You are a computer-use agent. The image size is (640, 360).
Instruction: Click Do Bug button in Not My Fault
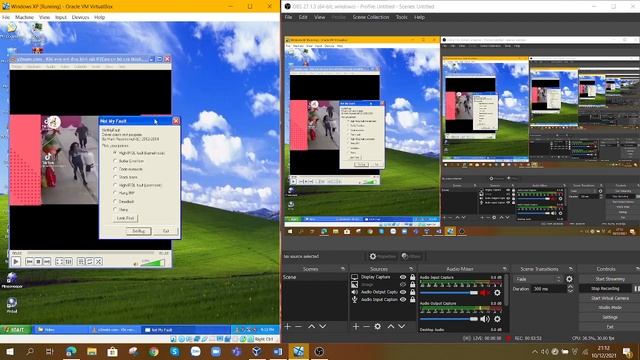coord(138,231)
